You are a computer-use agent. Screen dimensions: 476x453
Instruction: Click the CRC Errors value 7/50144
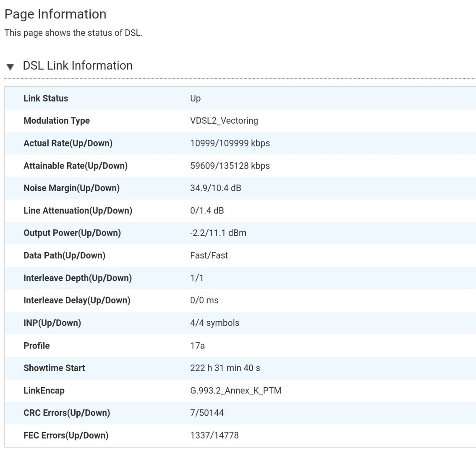pos(207,413)
